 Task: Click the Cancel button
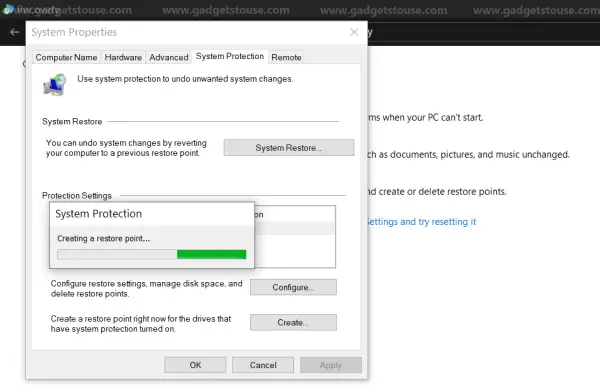263,365
